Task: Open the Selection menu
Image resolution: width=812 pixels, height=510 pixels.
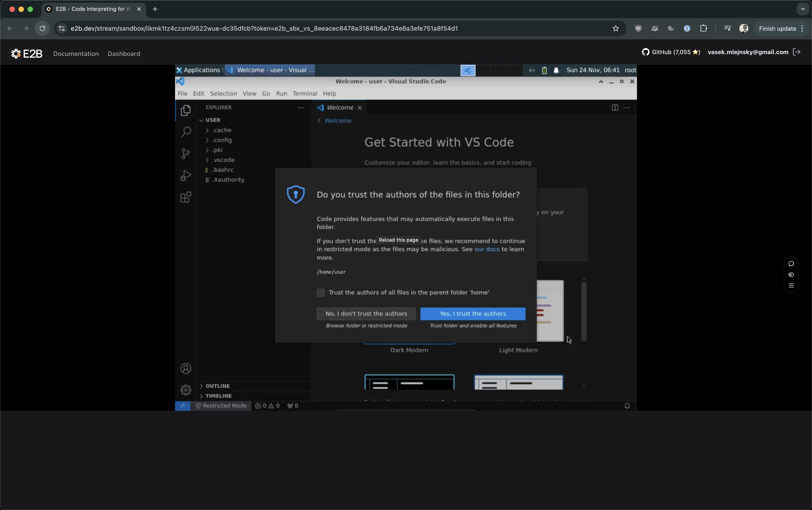Action: coord(223,93)
